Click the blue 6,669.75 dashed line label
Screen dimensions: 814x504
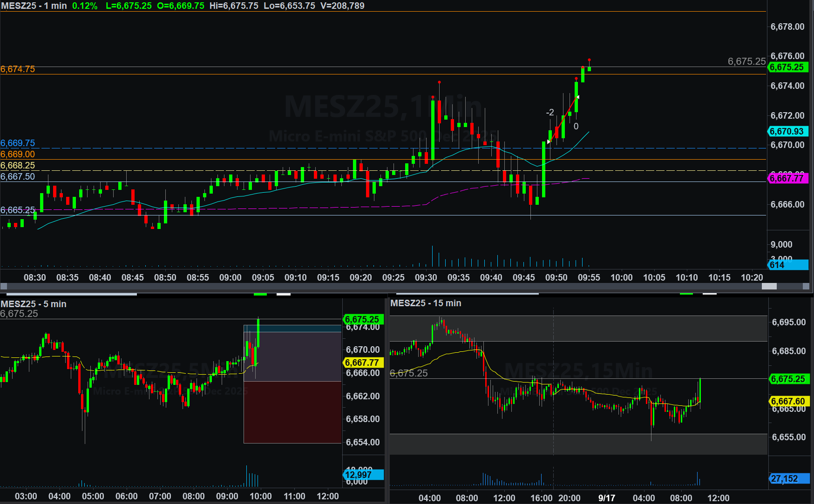[18, 143]
